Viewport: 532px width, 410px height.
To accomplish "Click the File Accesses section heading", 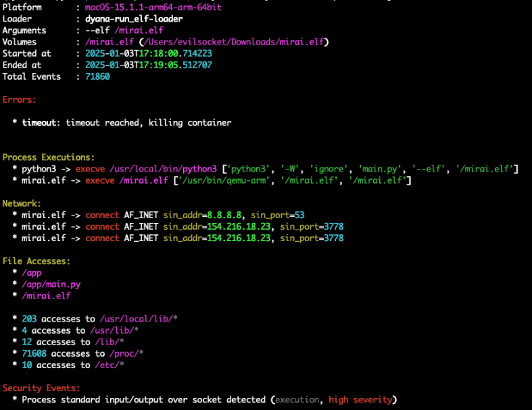I will tap(37, 261).
